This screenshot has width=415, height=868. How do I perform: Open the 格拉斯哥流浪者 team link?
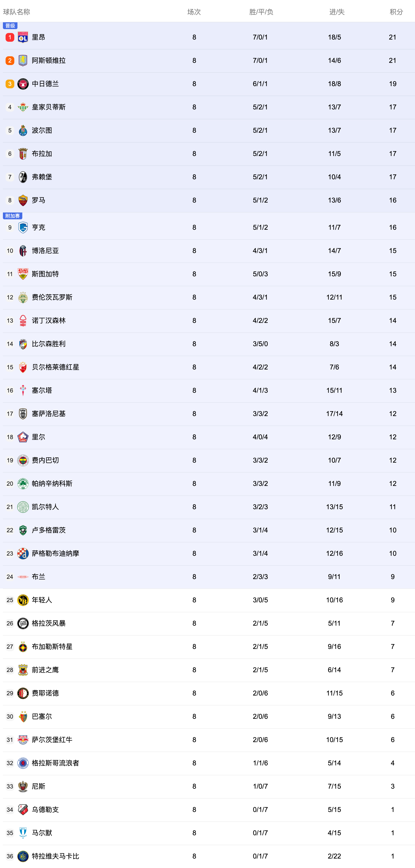(x=55, y=763)
